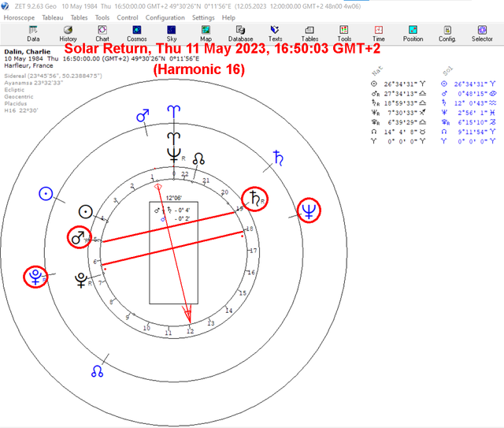Open the History toolbar button
This screenshot has height=428, width=504.
(68, 34)
